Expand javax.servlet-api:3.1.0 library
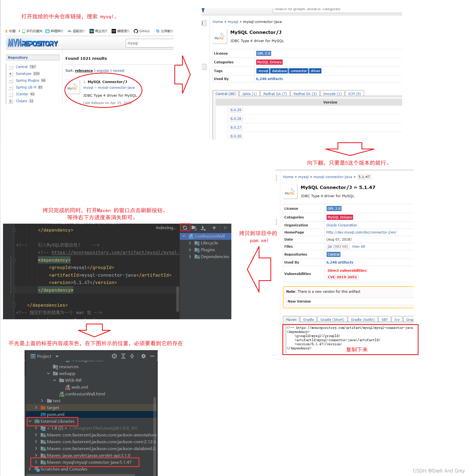The width and height of the screenshot is (469, 476). pyautogui.click(x=36, y=455)
